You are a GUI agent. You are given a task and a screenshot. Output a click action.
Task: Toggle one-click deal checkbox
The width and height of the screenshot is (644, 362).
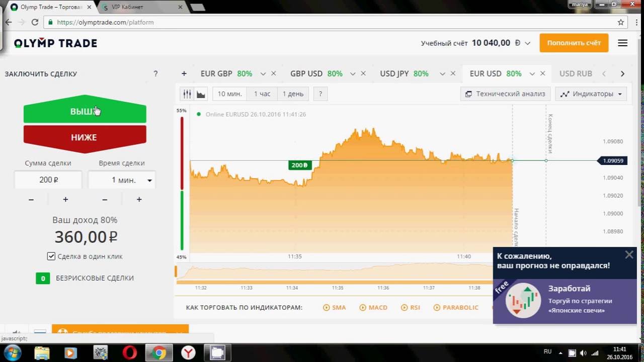pyautogui.click(x=51, y=256)
